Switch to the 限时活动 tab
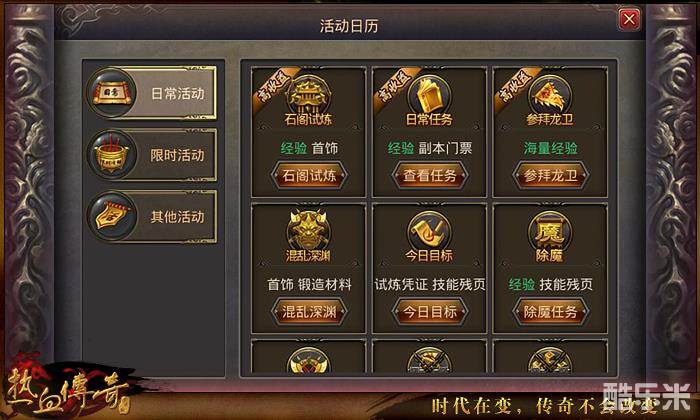Viewport: 700px width, 420px height. [x=152, y=155]
